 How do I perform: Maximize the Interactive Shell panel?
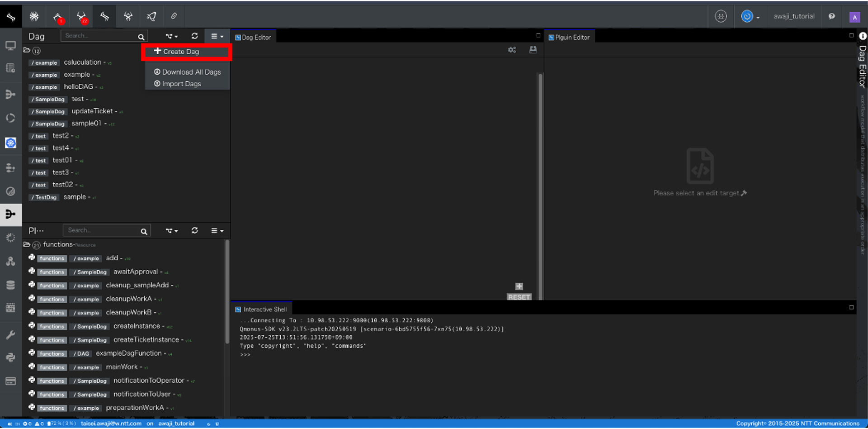coord(851,307)
